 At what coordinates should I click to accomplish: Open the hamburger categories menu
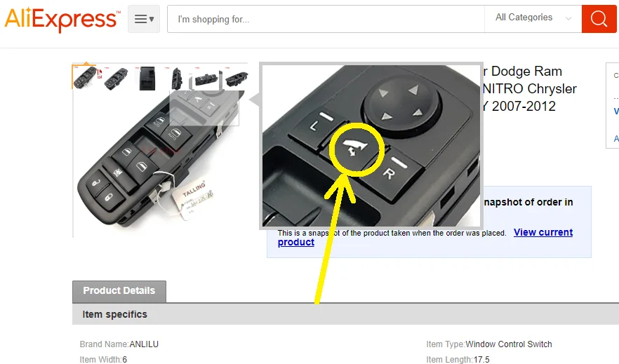[144, 19]
